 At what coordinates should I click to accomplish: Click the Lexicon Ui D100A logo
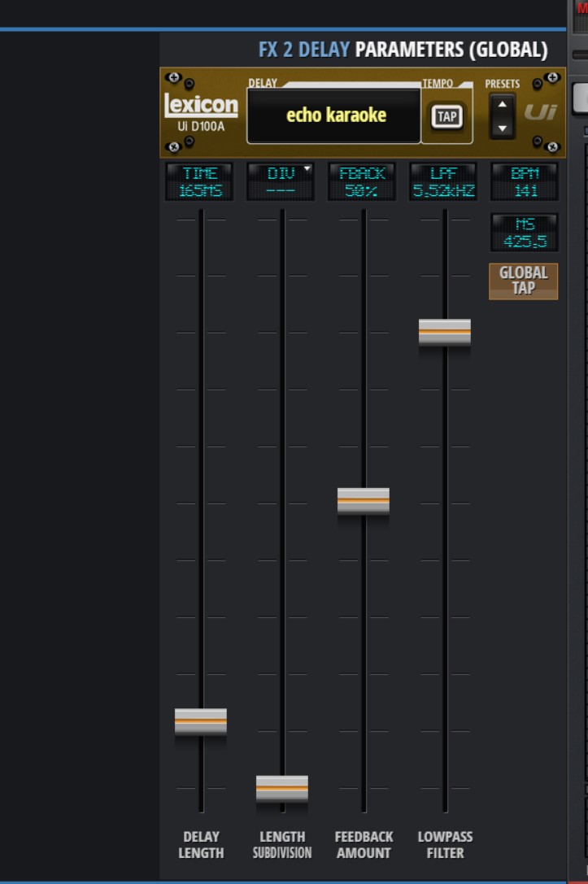(x=201, y=112)
